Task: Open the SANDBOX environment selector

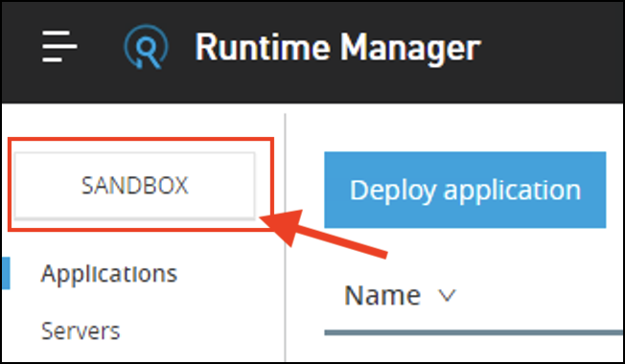Action: point(135,185)
